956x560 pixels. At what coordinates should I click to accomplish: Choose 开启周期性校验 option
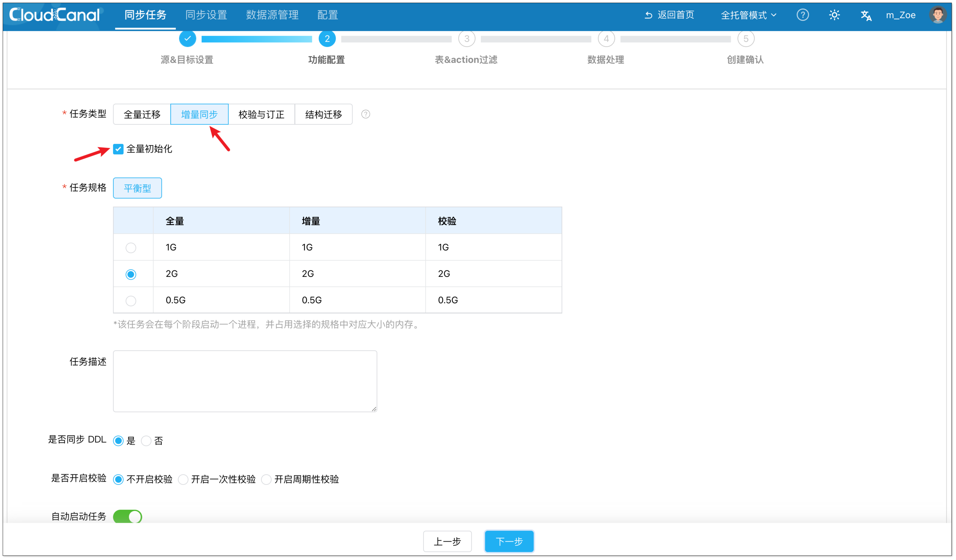click(x=267, y=479)
